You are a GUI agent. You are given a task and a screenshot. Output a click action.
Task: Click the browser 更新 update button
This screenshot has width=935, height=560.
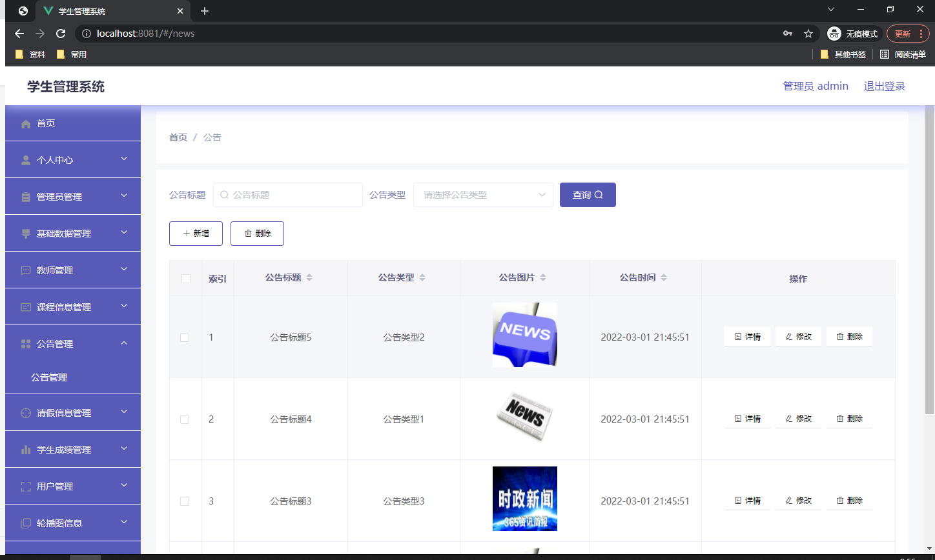(908, 34)
